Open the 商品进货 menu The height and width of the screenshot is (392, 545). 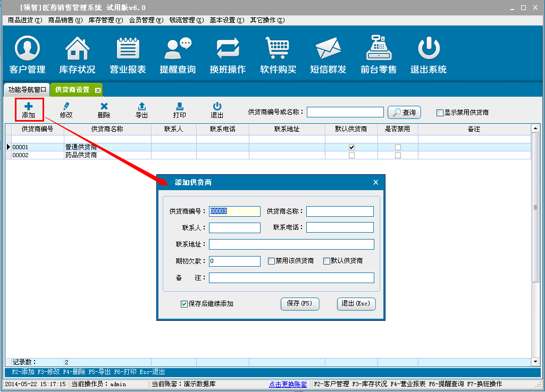click(x=24, y=20)
